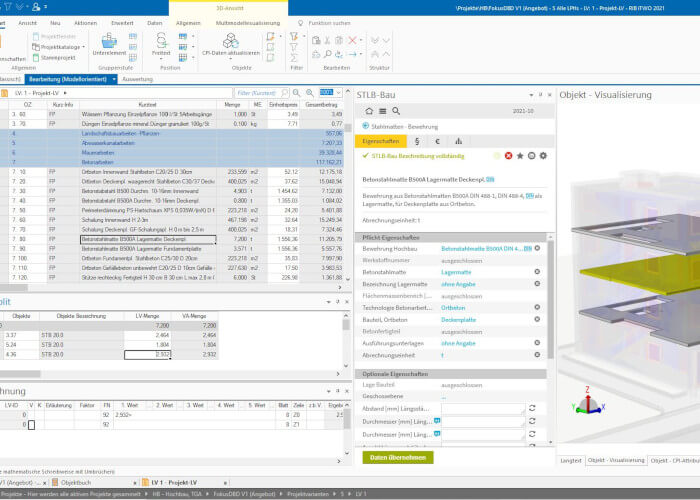Click the refresh icon beside Abstand (mm) Längsstä... field
Screen dimensions: 700x500
[x=532, y=408]
